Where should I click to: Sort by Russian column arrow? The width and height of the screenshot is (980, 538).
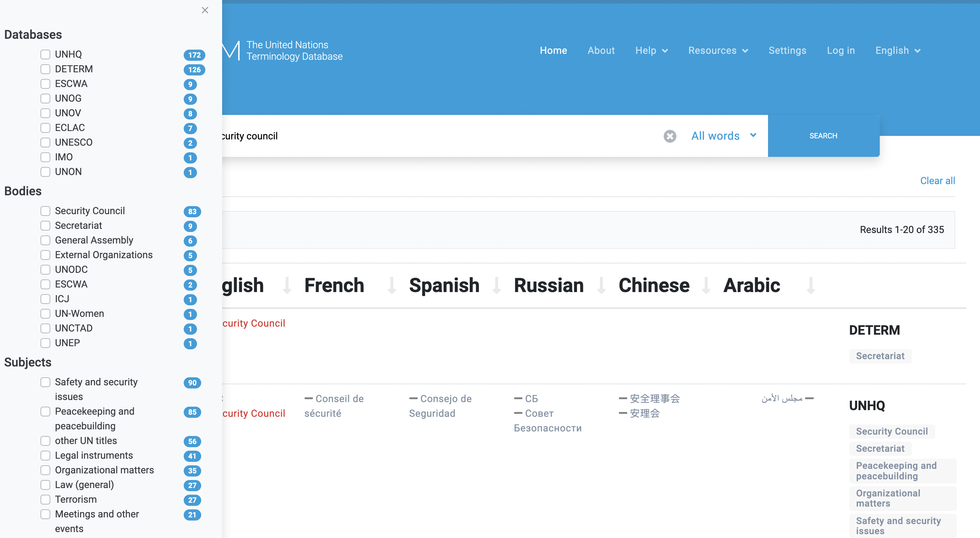pos(601,285)
